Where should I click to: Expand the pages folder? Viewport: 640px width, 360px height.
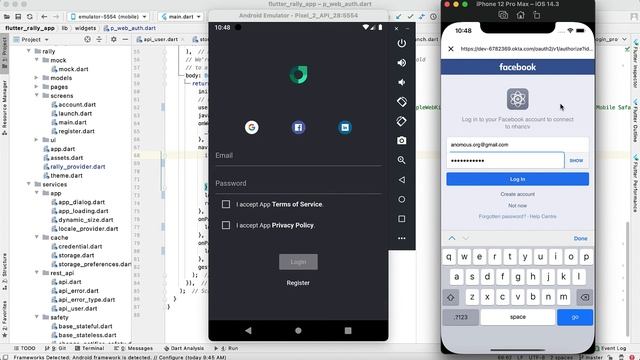click(36, 87)
